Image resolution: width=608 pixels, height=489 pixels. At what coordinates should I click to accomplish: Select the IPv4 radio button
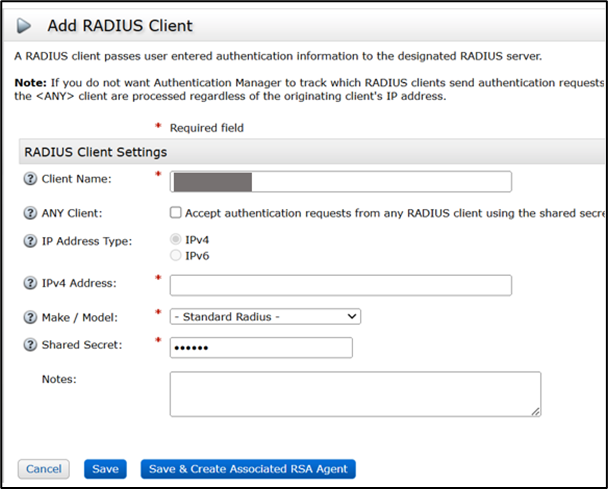coord(176,240)
